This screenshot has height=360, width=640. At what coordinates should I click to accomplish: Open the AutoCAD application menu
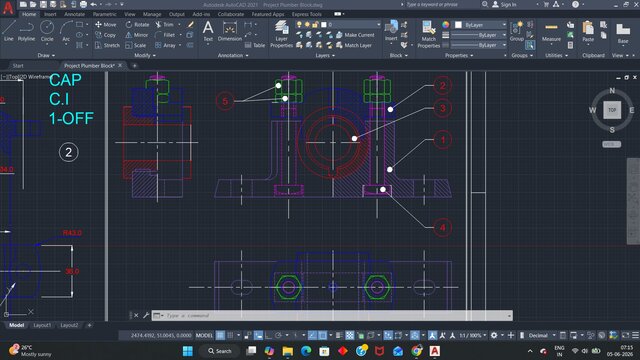[x=8, y=8]
